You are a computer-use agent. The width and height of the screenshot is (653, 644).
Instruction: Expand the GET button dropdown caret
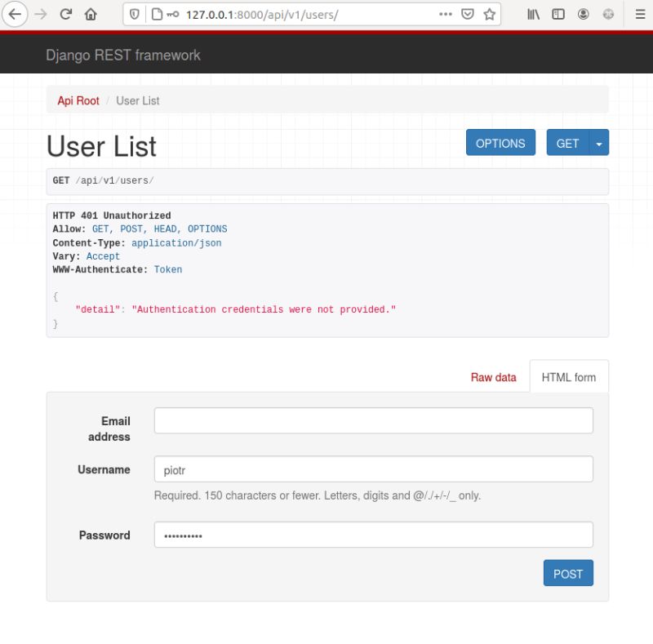(x=600, y=142)
